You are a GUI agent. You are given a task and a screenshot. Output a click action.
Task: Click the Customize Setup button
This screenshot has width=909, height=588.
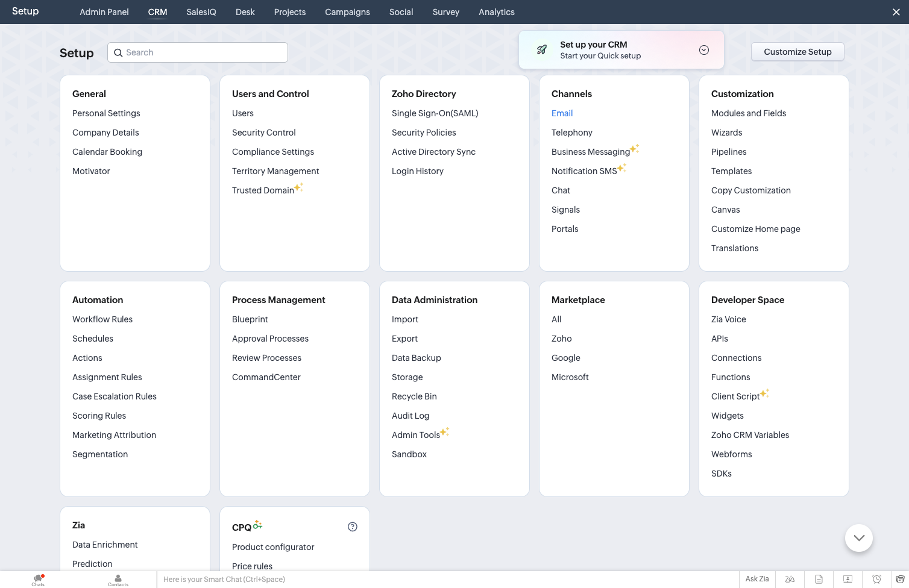797,52
